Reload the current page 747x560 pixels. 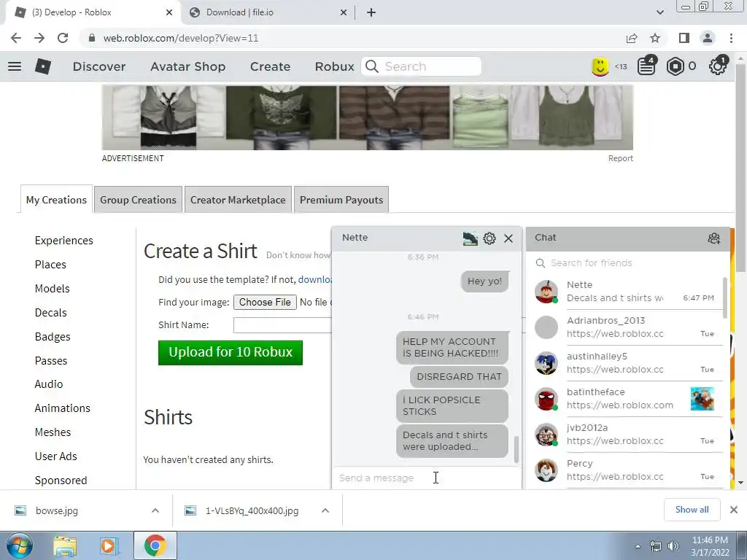click(x=63, y=38)
